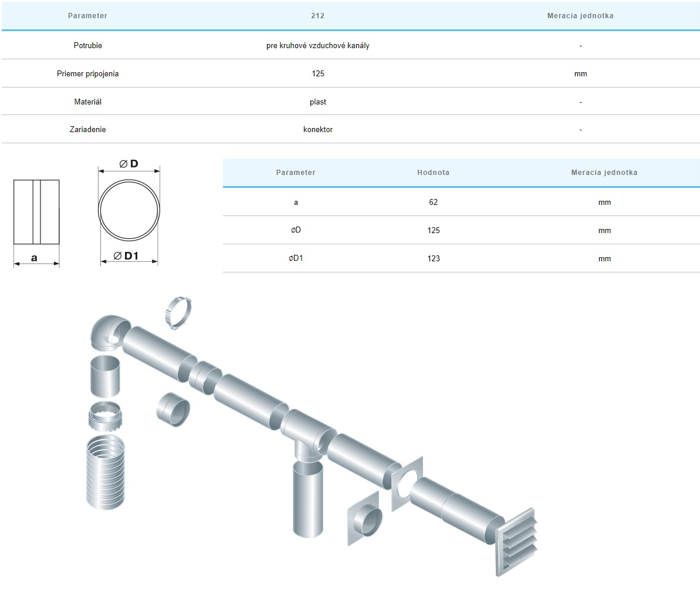Click the square wall plate with round hole
The height and width of the screenshot is (593, 700).
[x=406, y=483]
